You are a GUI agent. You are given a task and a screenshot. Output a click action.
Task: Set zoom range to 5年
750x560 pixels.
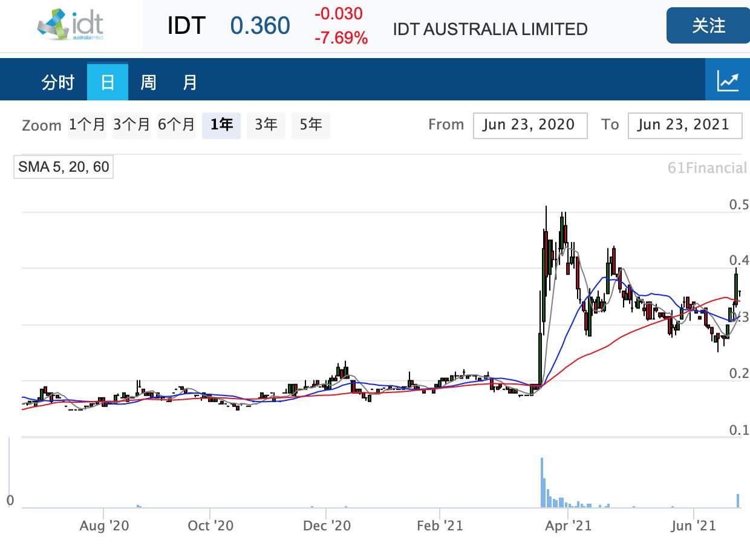(311, 125)
